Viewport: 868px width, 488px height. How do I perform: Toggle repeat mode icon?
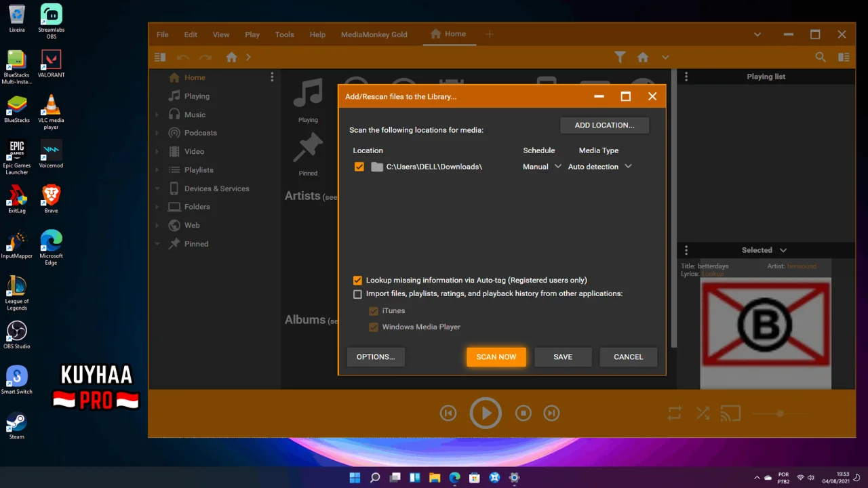click(674, 413)
